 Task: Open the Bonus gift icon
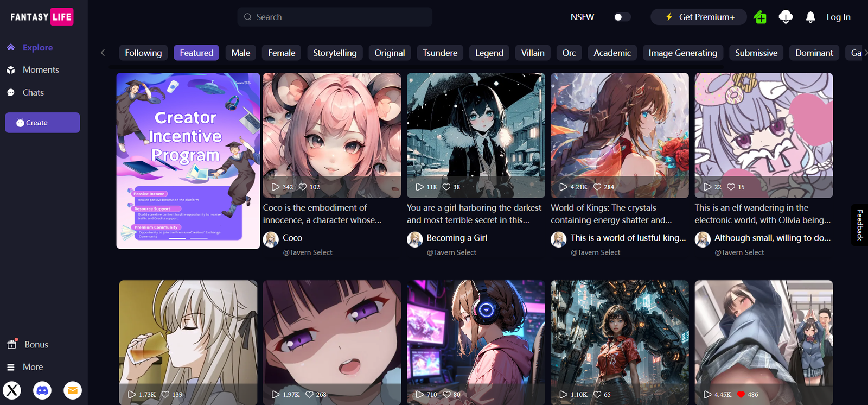pyautogui.click(x=12, y=345)
